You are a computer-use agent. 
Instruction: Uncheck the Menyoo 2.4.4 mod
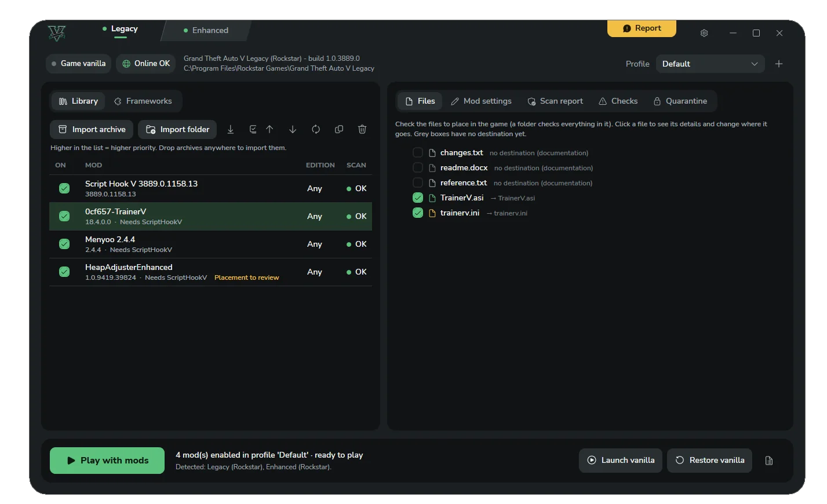pyautogui.click(x=64, y=244)
